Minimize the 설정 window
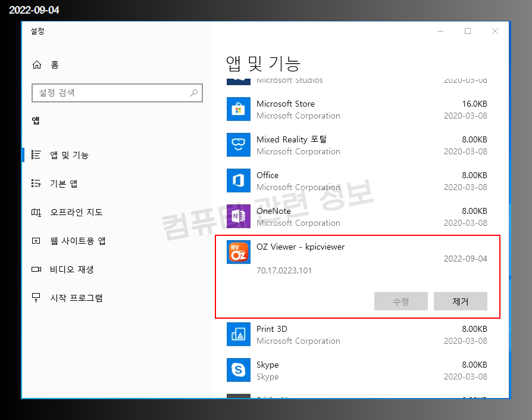 tap(440, 31)
